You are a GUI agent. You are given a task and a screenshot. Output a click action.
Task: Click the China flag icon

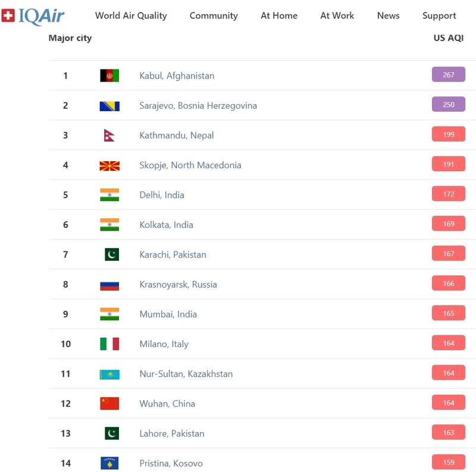[x=109, y=404]
